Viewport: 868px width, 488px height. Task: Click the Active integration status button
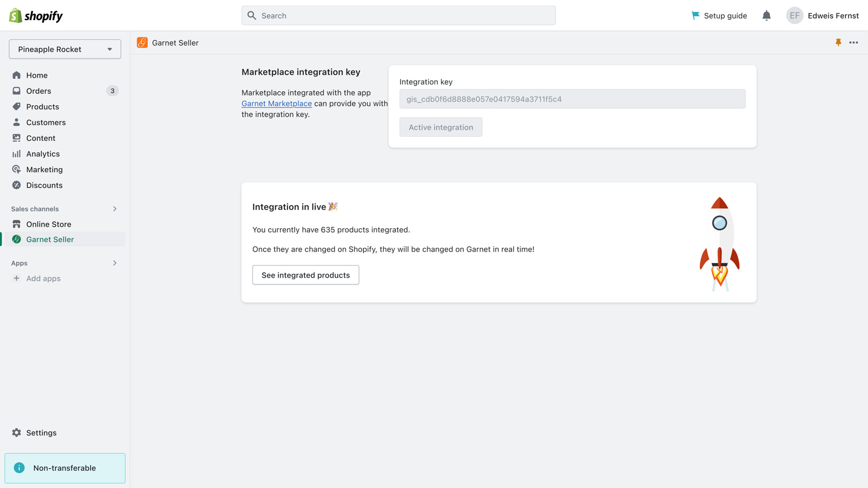pos(441,127)
